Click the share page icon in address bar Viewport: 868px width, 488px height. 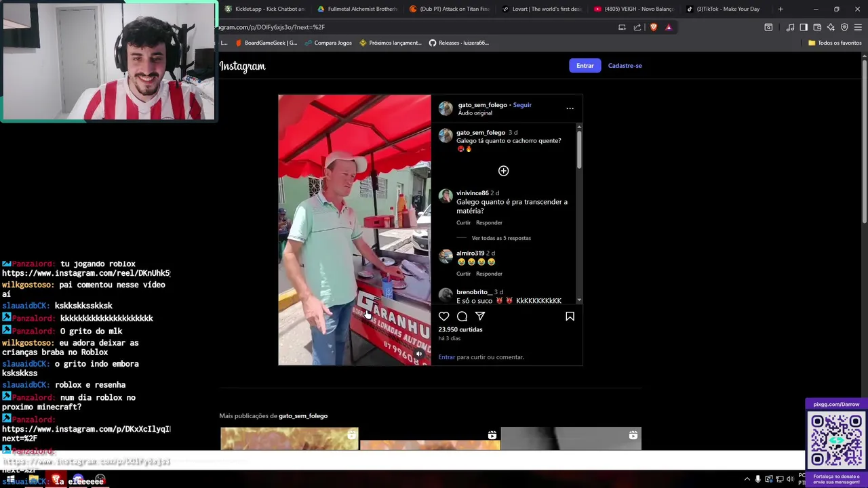coord(637,27)
